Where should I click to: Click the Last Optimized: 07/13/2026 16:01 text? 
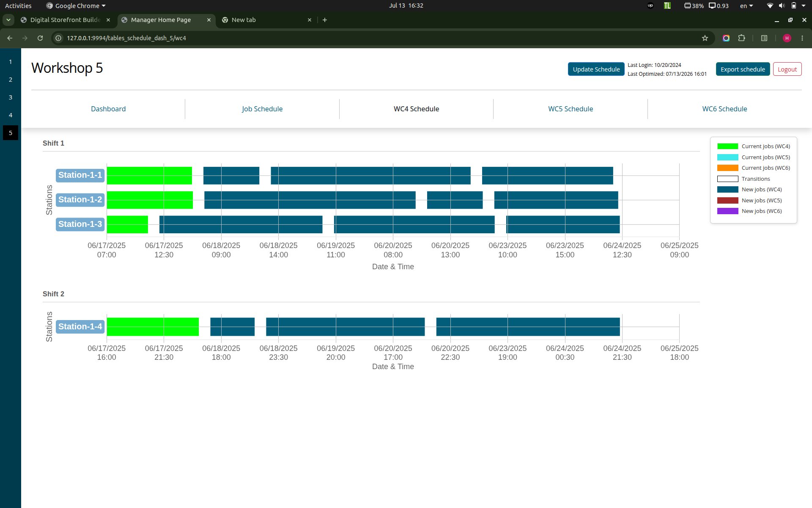pos(667,74)
